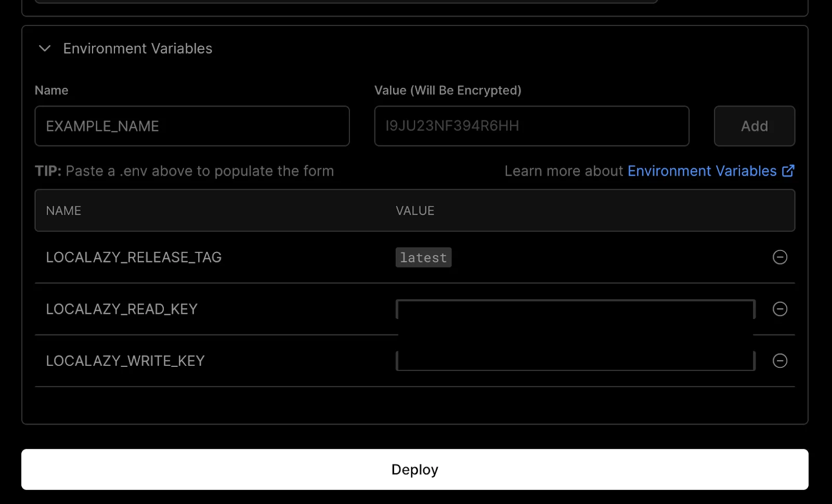Click the LOCALAZY_READ_KEY value box
Screen dimensions: 832x504
pos(575,309)
